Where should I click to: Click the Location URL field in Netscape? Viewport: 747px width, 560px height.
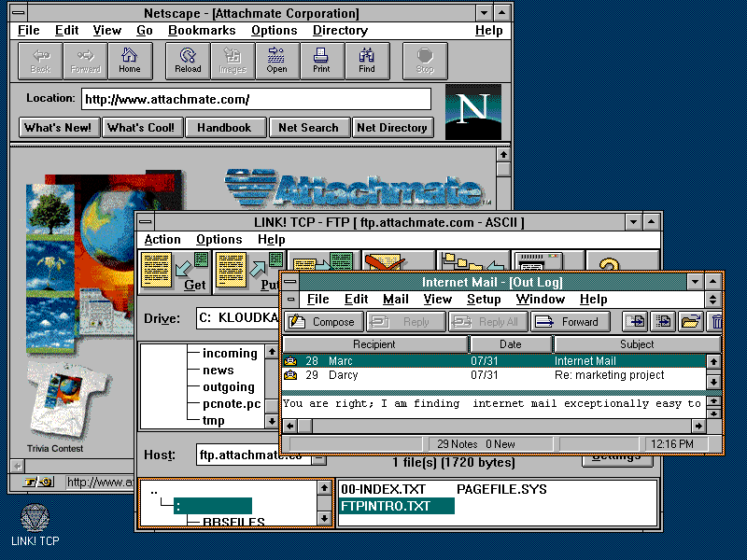click(x=256, y=99)
